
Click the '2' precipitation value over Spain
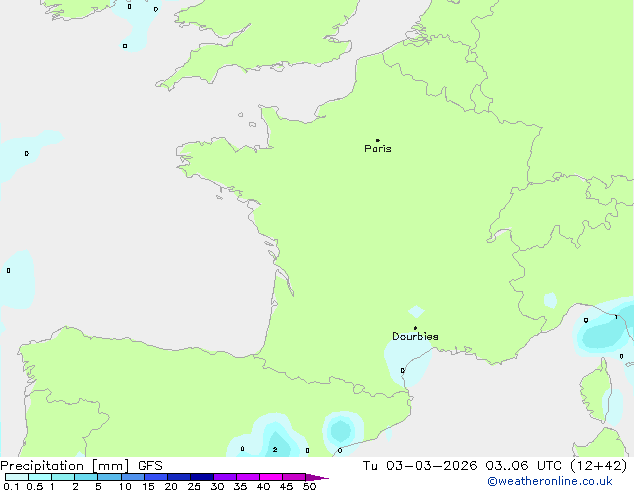[x=275, y=450]
